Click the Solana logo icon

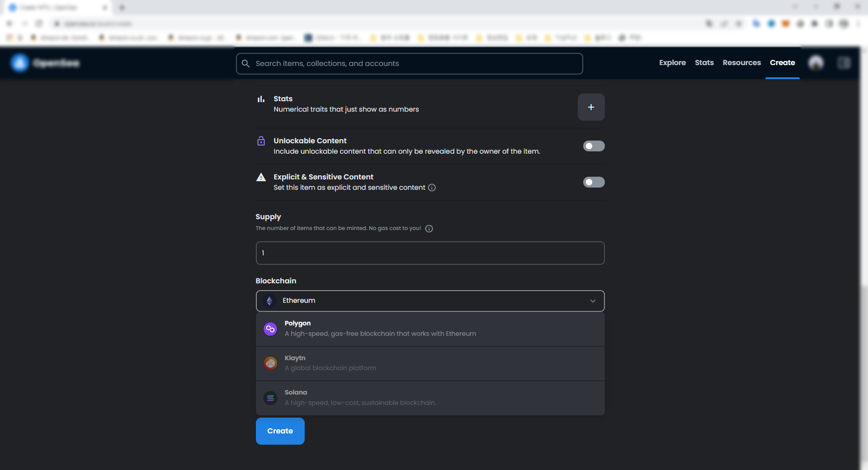(270, 398)
